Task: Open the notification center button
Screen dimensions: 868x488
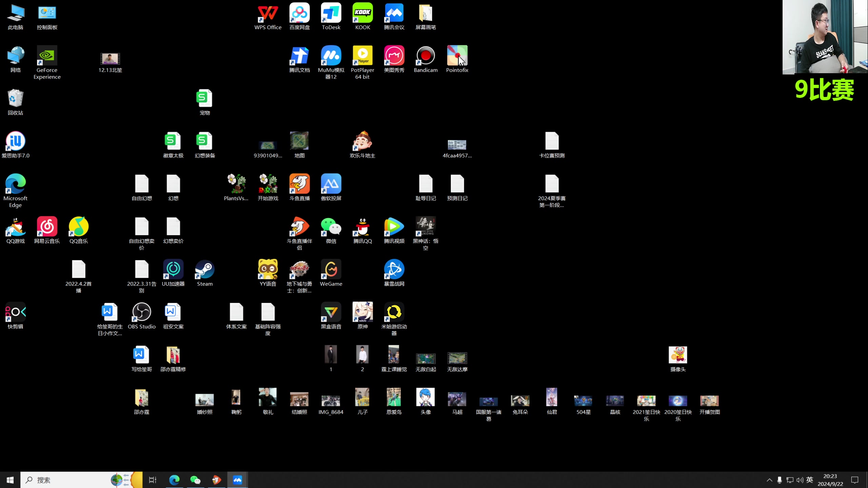Action: (855, 480)
